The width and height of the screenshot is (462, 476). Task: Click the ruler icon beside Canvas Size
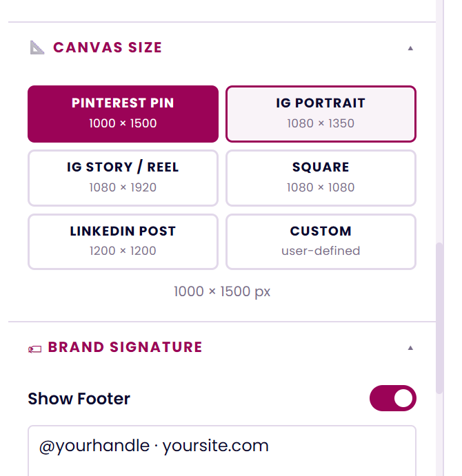[37, 48]
